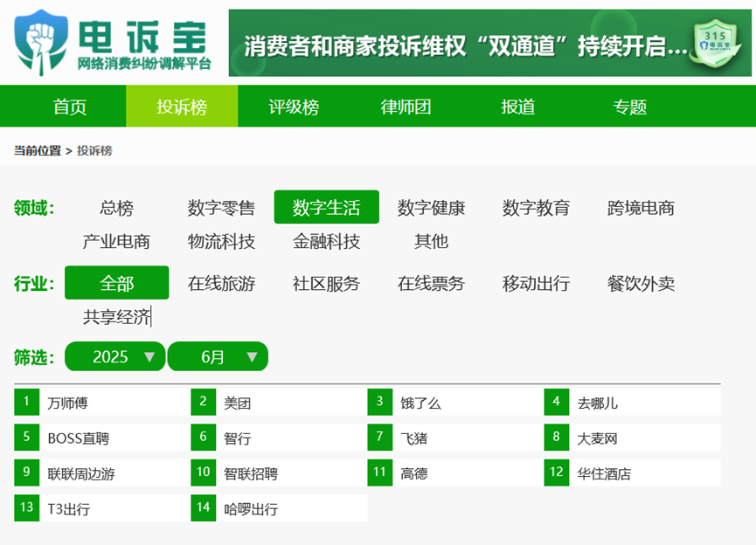Click the 电诉宝 shield fist logo
756x545 pixels.
click(x=41, y=43)
